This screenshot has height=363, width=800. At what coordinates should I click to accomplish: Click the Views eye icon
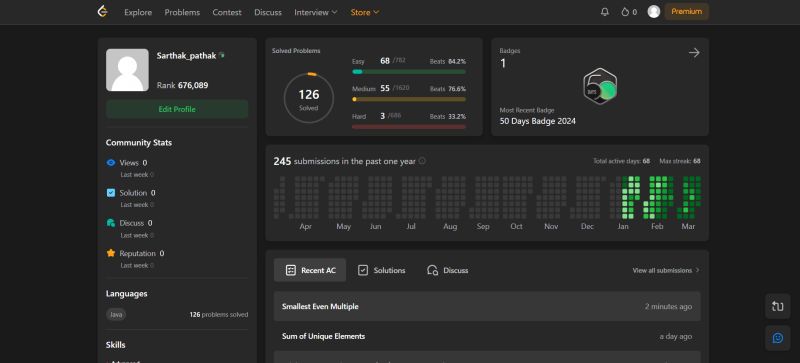point(111,163)
